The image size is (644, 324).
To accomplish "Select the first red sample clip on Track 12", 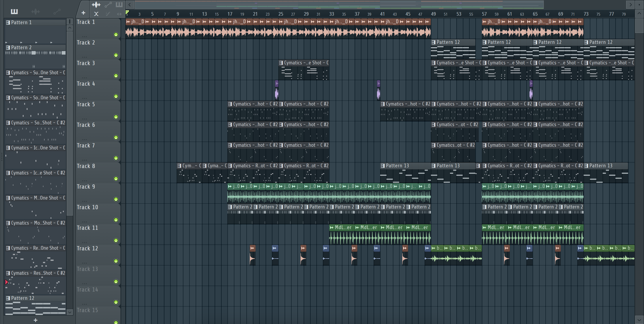I will pos(252,255).
